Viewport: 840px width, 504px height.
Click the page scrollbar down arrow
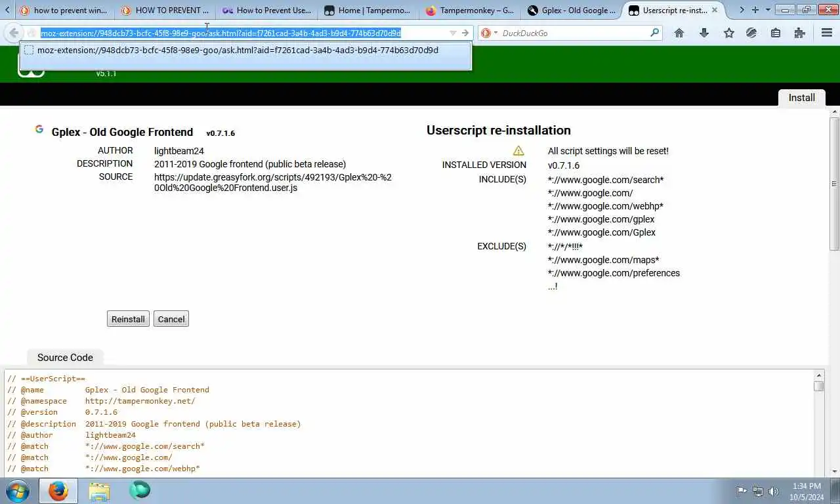click(834, 471)
